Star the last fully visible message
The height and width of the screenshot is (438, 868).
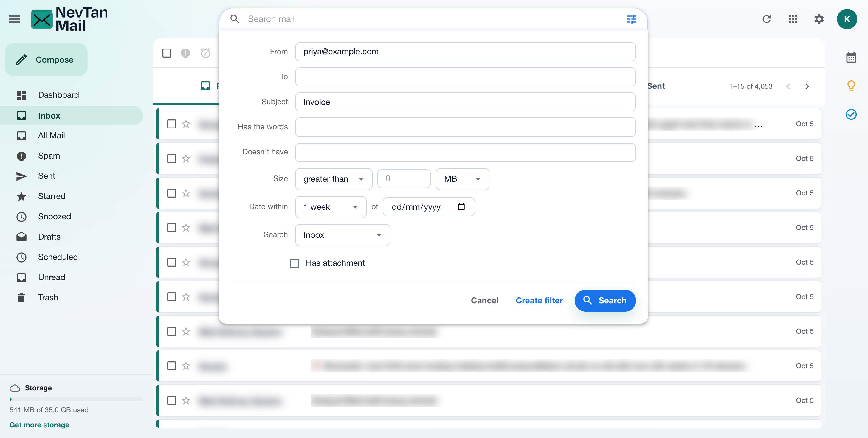tap(186, 400)
